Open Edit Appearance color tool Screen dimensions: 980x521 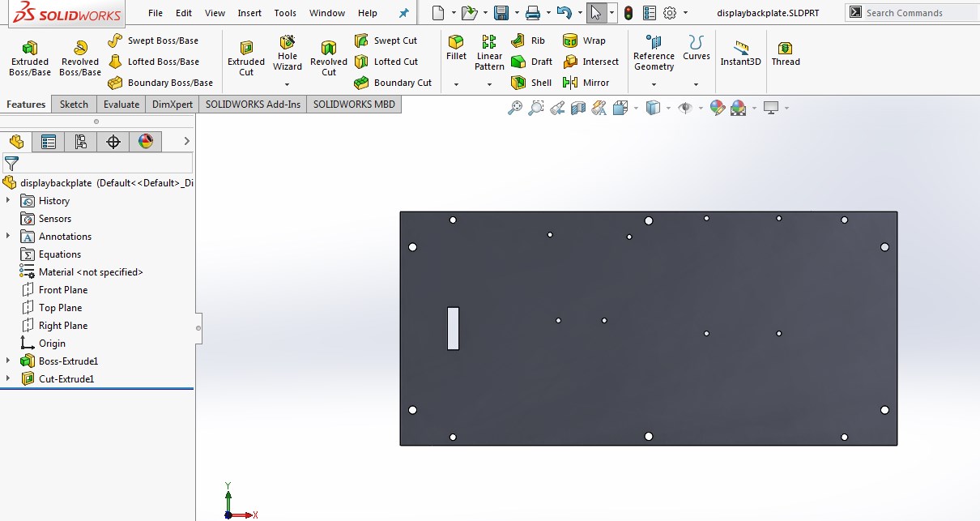pyautogui.click(x=717, y=108)
